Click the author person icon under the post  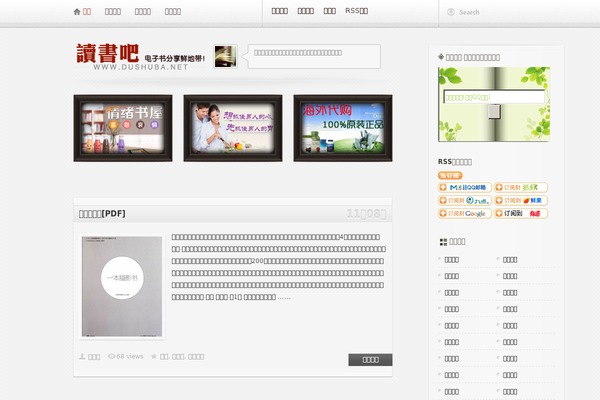pos(82,356)
